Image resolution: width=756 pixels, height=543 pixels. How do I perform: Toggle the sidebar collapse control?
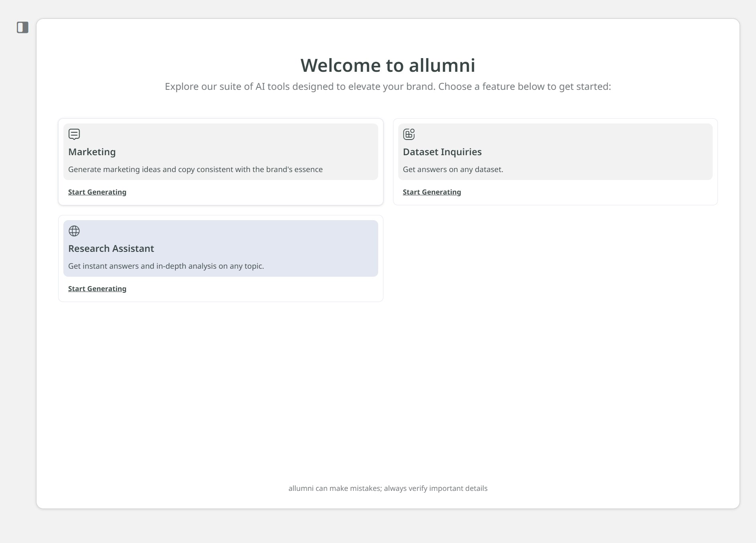click(x=22, y=27)
